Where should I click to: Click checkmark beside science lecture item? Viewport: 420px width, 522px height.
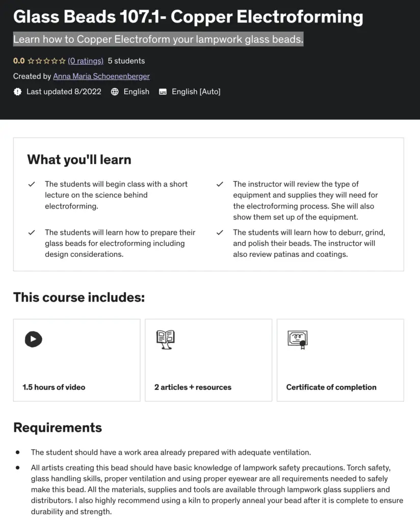(x=32, y=184)
